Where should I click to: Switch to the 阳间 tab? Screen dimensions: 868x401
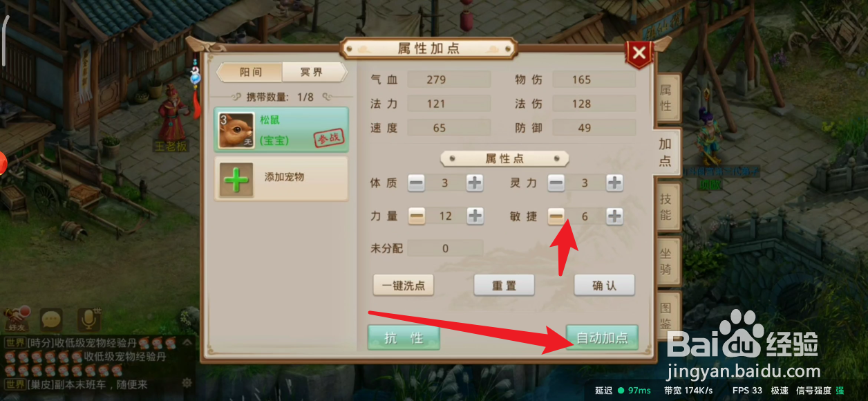(x=250, y=73)
